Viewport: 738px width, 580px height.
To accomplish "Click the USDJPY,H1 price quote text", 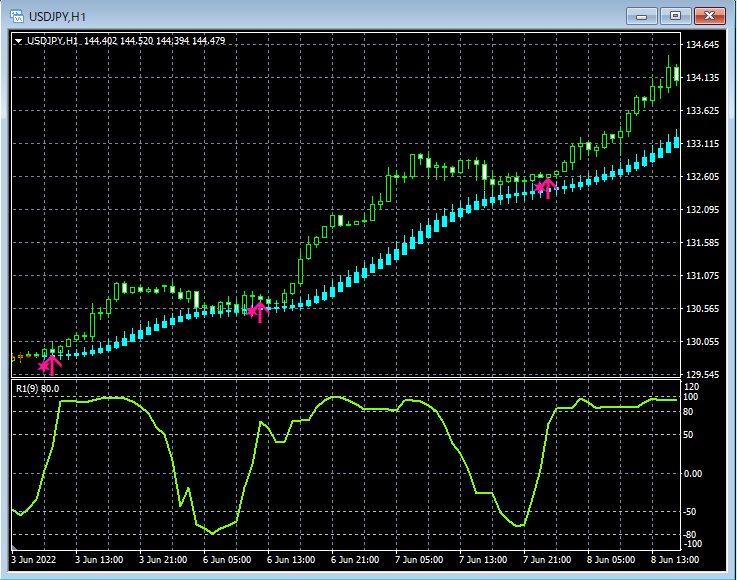I will (x=126, y=41).
